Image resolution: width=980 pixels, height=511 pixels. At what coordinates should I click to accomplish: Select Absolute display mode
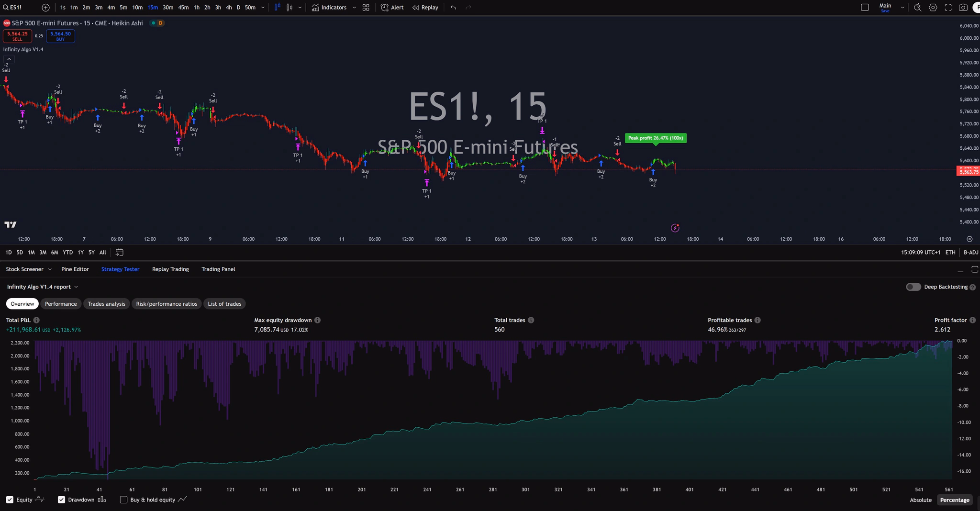point(920,500)
